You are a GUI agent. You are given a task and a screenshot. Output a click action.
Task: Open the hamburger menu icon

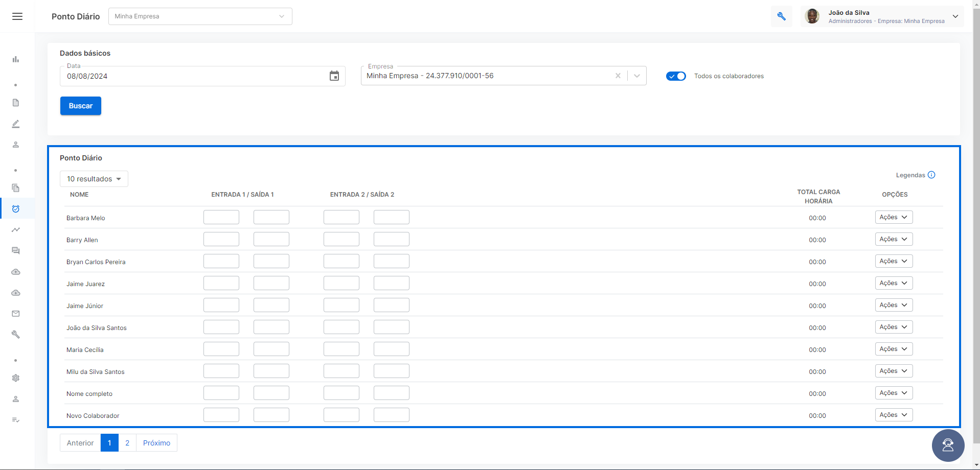click(x=17, y=16)
